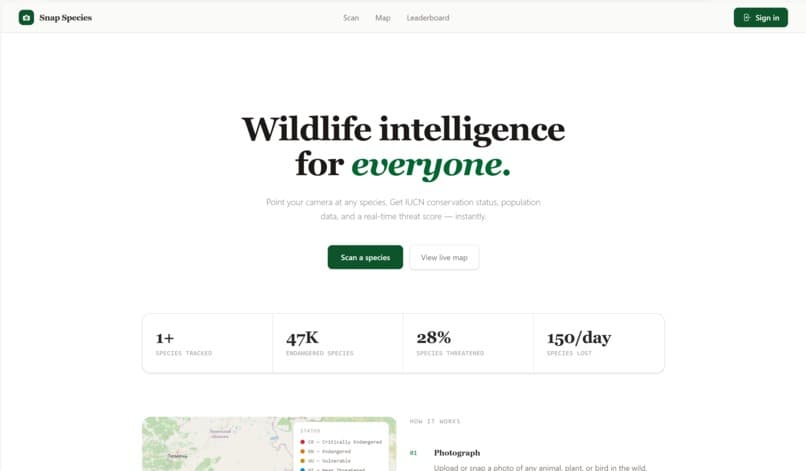Click the Snap Species brand name
This screenshot has height=471, width=806.
(65, 17)
